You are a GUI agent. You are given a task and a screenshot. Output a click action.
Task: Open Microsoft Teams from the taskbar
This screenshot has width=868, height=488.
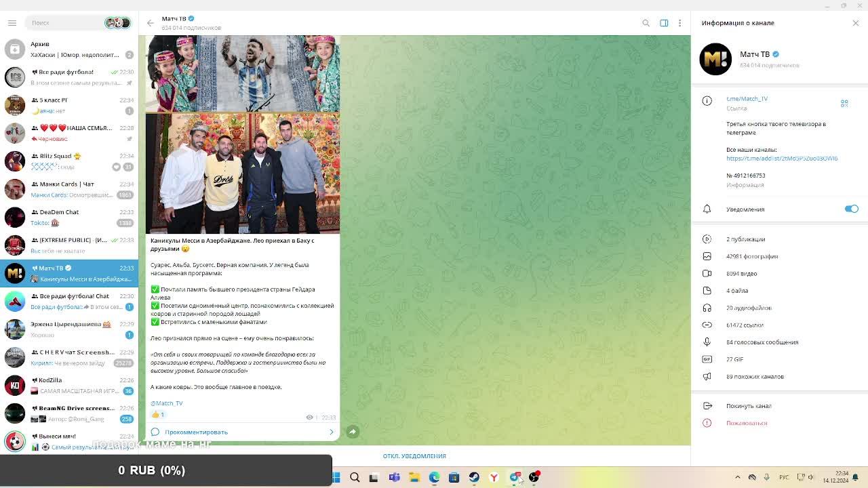394,477
